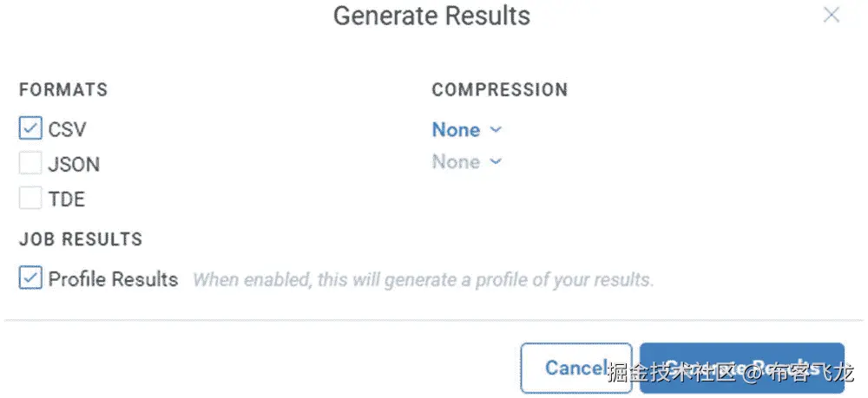This screenshot has width=868, height=398.
Task: Cancel the result generation
Action: (x=576, y=368)
